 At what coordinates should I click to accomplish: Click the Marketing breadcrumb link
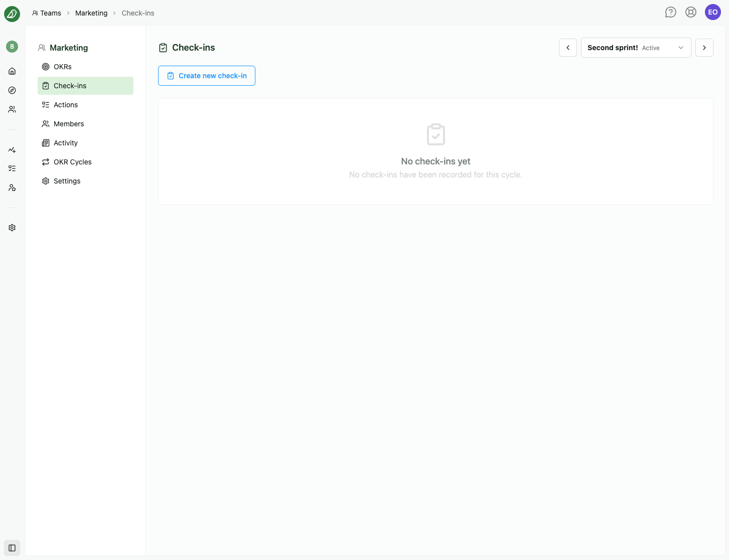(91, 13)
